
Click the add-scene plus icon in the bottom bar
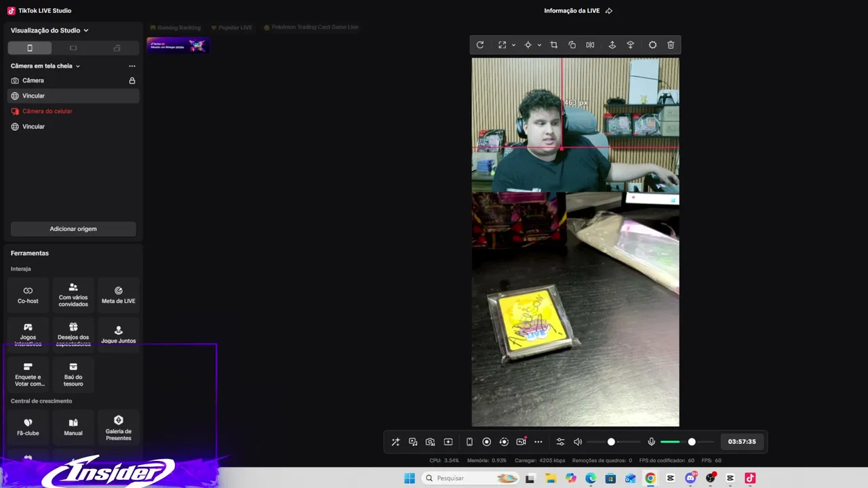coord(448,442)
